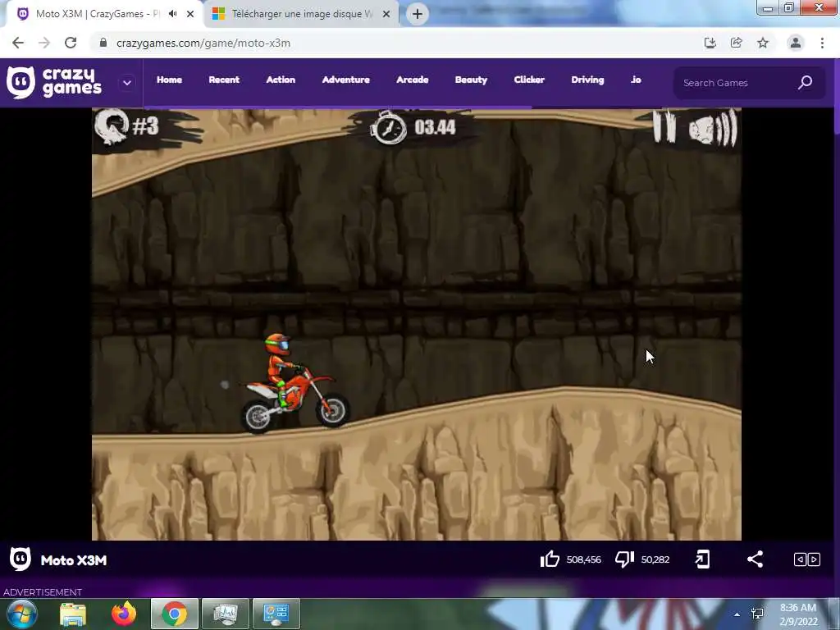
Task: Dislike the game with thumbs down
Action: (x=624, y=559)
